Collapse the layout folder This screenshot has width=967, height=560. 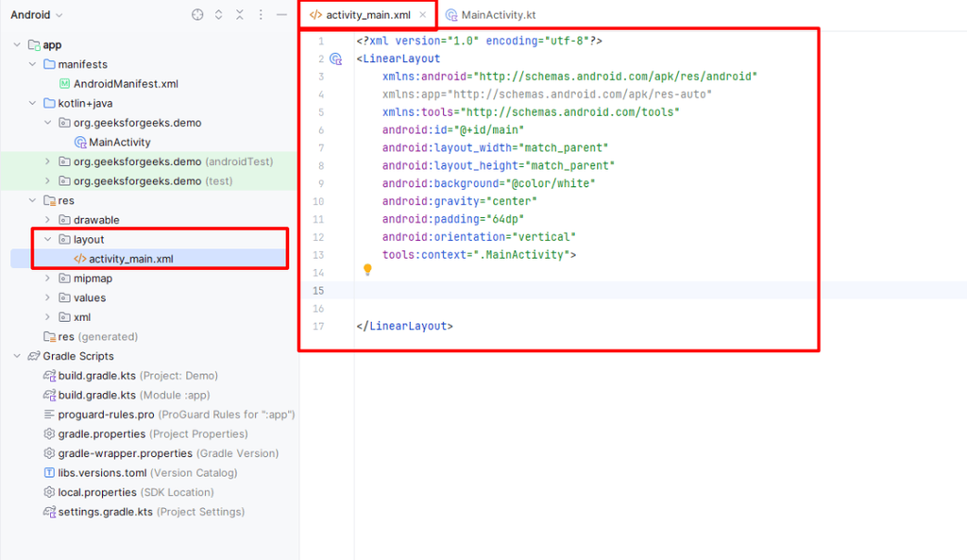click(48, 239)
